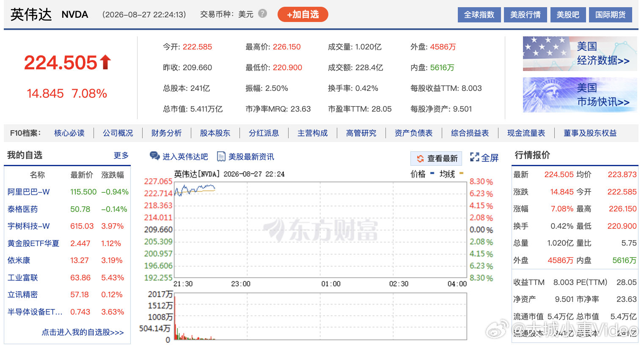Click 阿里巴巴-W price 115.500
The image size is (644, 345).
click(x=83, y=192)
